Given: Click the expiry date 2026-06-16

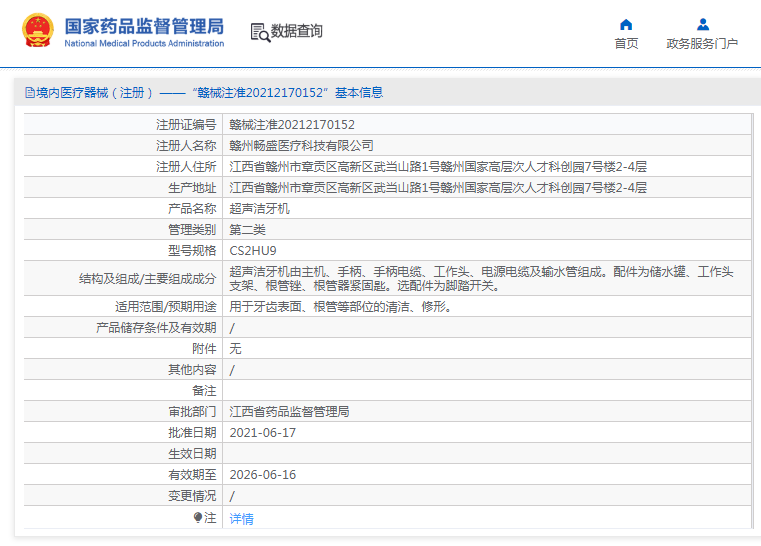Looking at the screenshot, I should (263, 475).
